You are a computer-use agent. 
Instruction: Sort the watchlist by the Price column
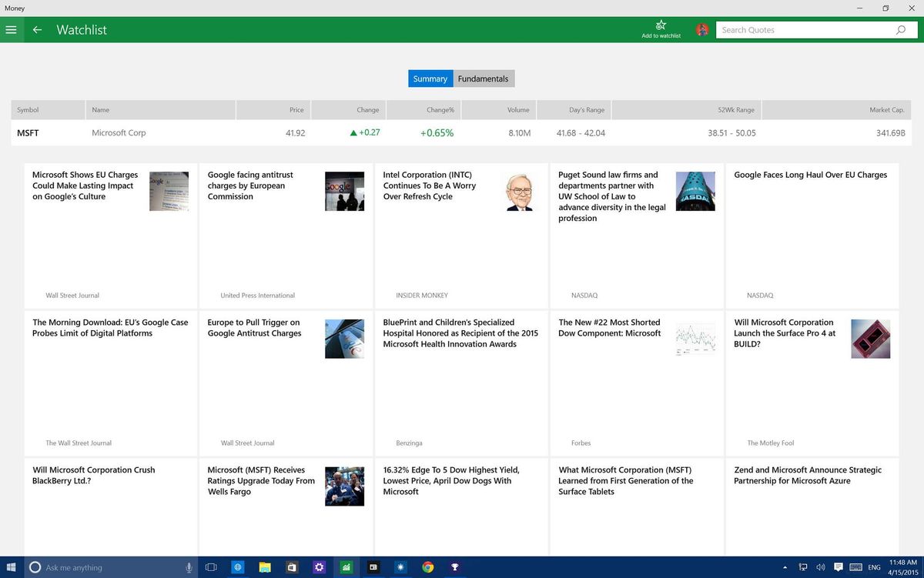[x=296, y=109]
